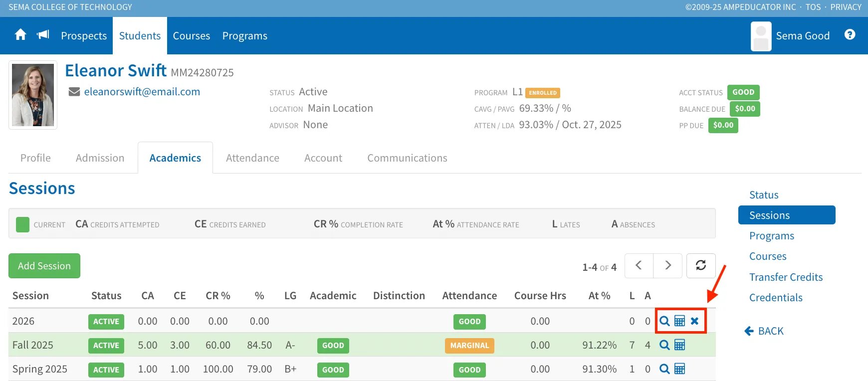Click Eleanor Swift's profile photo
The image size is (868, 381).
(33, 95)
